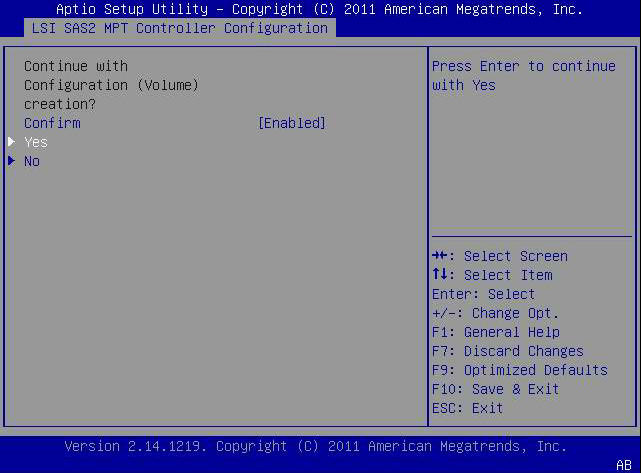The width and height of the screenshot is (641, 473).
Task: Select the No menu entry
Action: 32,161
